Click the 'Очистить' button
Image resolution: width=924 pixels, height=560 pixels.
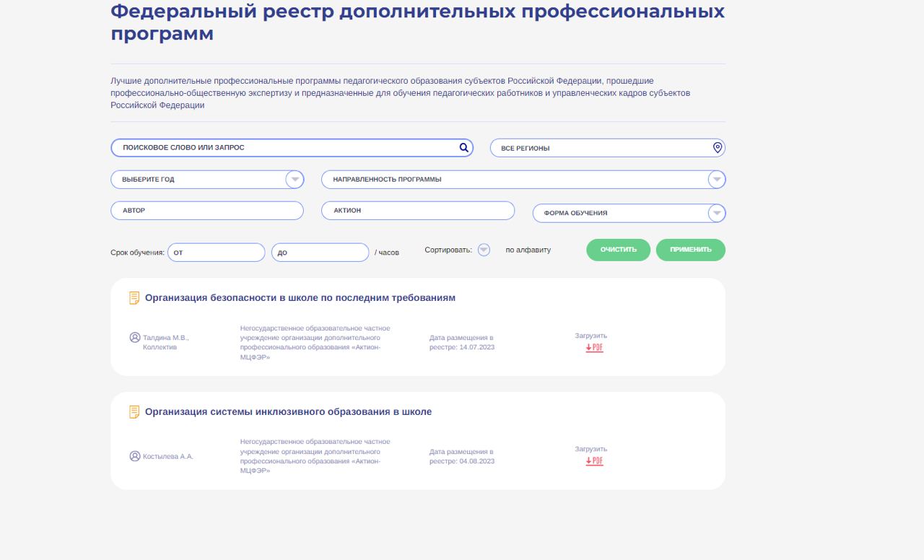[619, 250]
